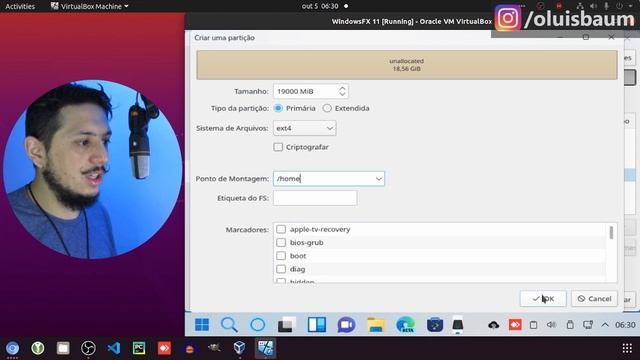Viewport: 640px width, 360px height.
Task: Open Activities overview
Action: [x=20, y=6]
